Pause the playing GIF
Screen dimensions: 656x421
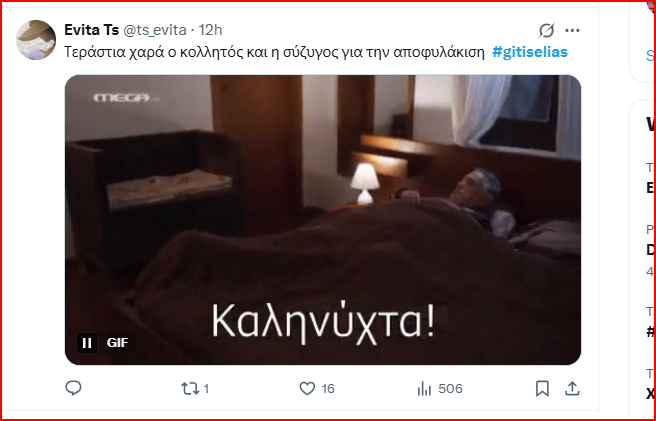coord(87,343)
